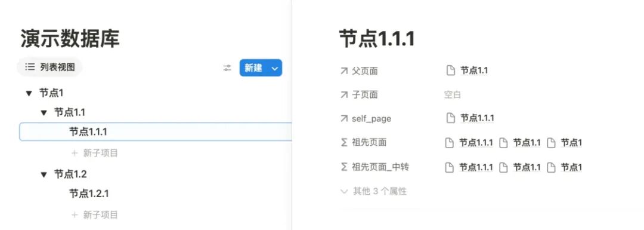Viewport: 644px width, 230px height.
Task: Click the page title 节点1.1.1
Action: click(377, 39)
